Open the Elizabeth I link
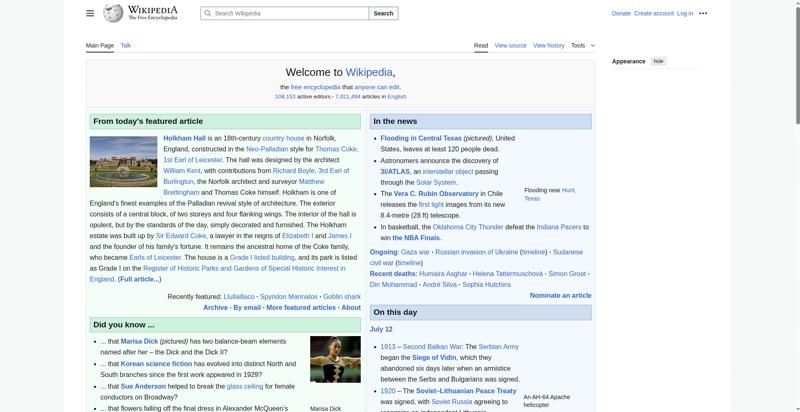Screen dimensions: 800x412 [x=297, y=236]
